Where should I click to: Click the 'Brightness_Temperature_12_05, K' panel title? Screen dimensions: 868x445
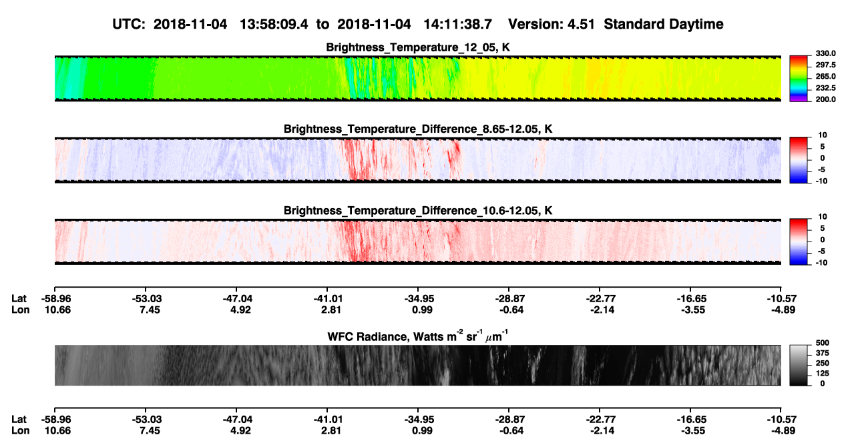[418, 47]
